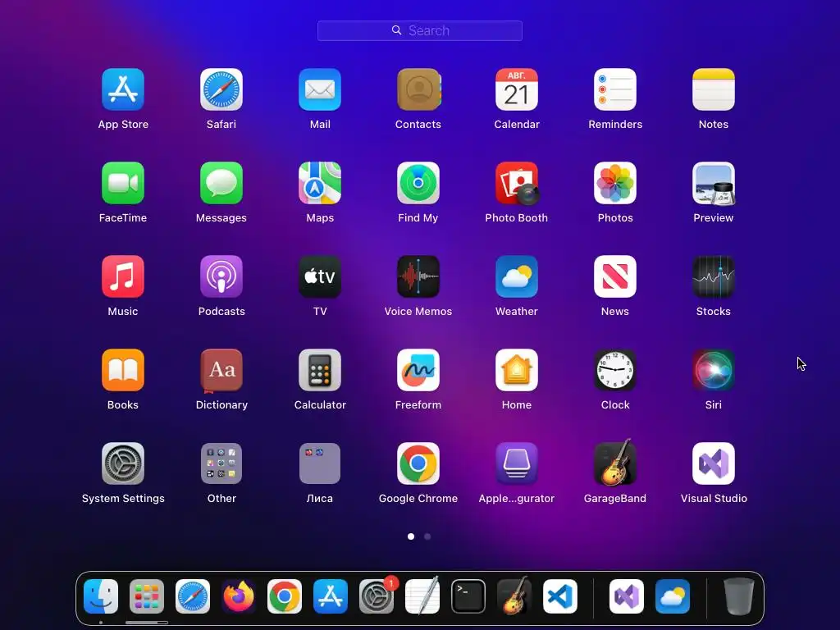Open Apple Configurator
Viewport: 840px width, 630px height.
point(517,463)
